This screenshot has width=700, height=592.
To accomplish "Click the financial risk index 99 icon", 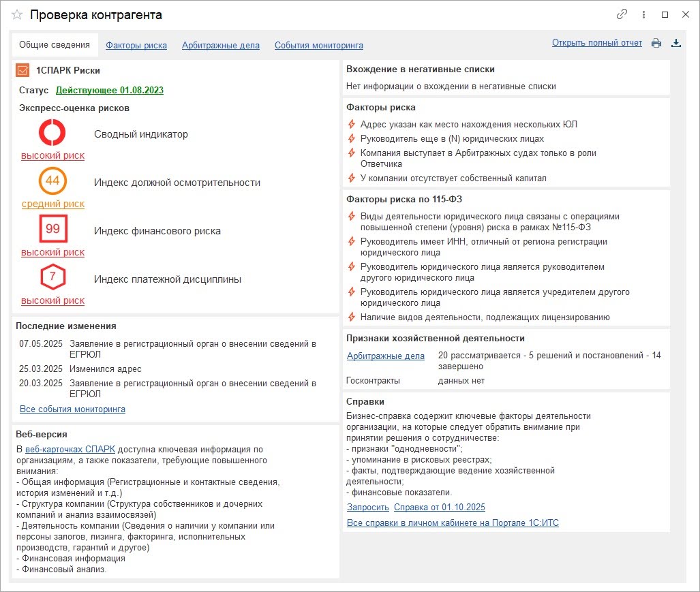I will 52,229.
